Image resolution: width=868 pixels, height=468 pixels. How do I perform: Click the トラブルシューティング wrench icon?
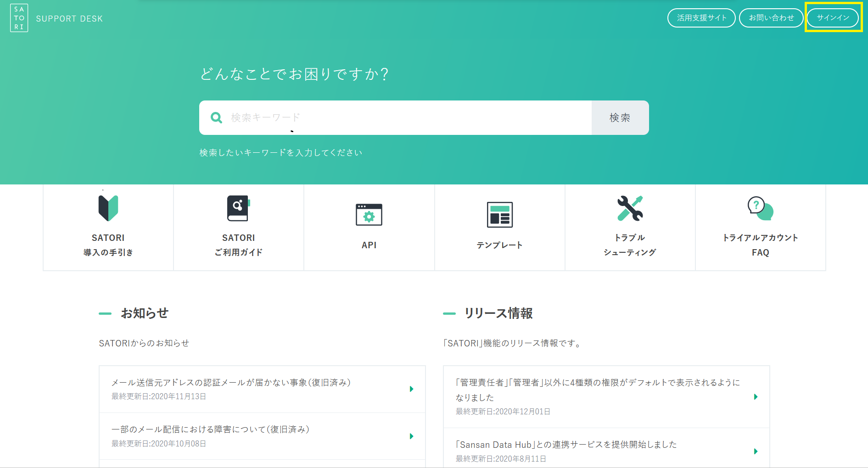[630, 208]
